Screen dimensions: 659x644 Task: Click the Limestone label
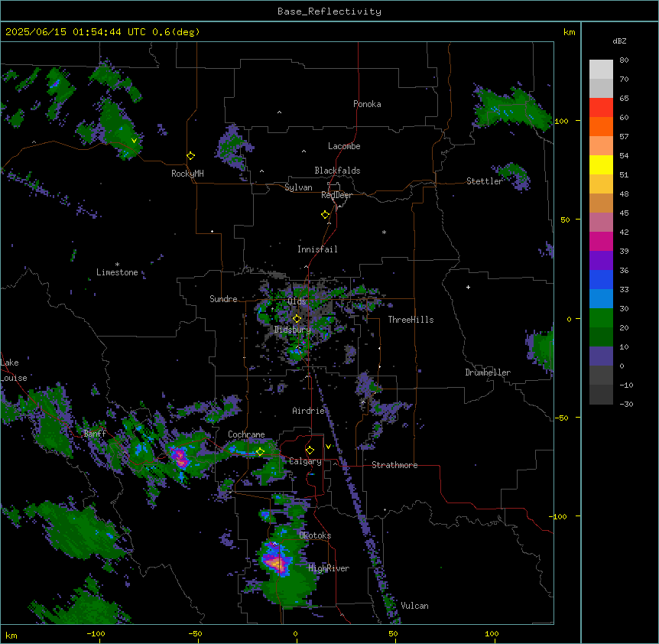pyautogui.click(x=117, y=272)
